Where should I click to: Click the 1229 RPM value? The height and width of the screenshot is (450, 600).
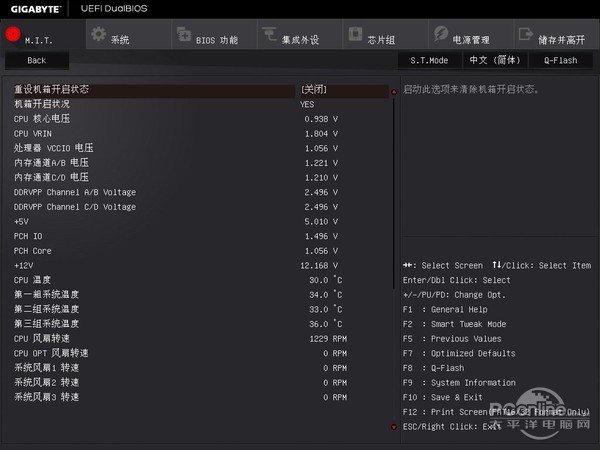click(328, 339)
